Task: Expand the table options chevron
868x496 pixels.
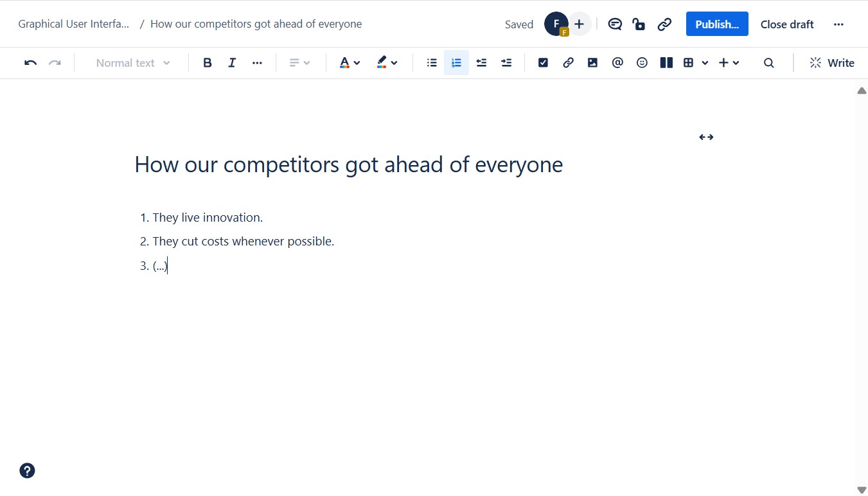Action: pyautogui.click(x=705, y=63)
